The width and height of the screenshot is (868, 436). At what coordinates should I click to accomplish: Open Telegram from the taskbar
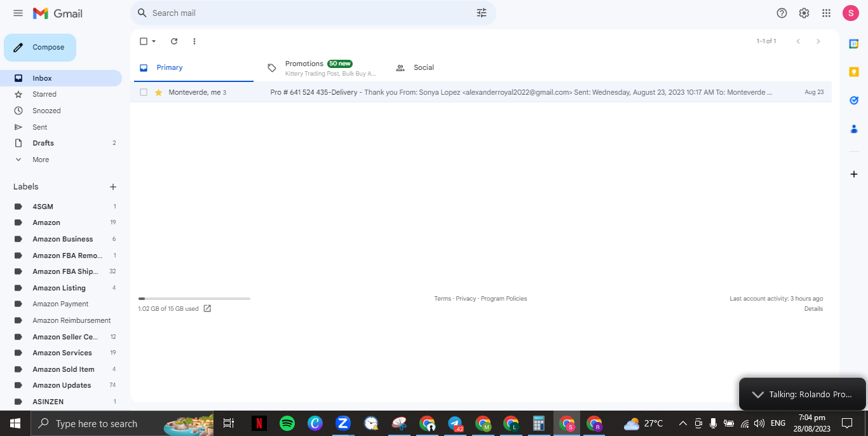455,423
